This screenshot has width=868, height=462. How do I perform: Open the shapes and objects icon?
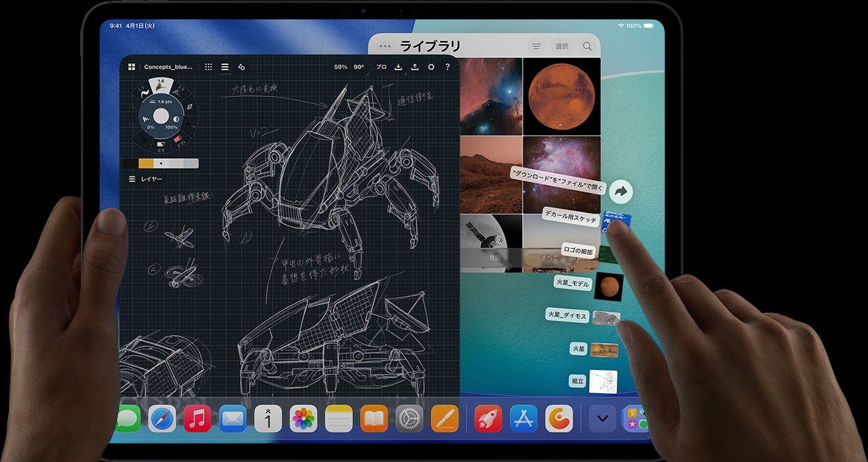(241, 67)
